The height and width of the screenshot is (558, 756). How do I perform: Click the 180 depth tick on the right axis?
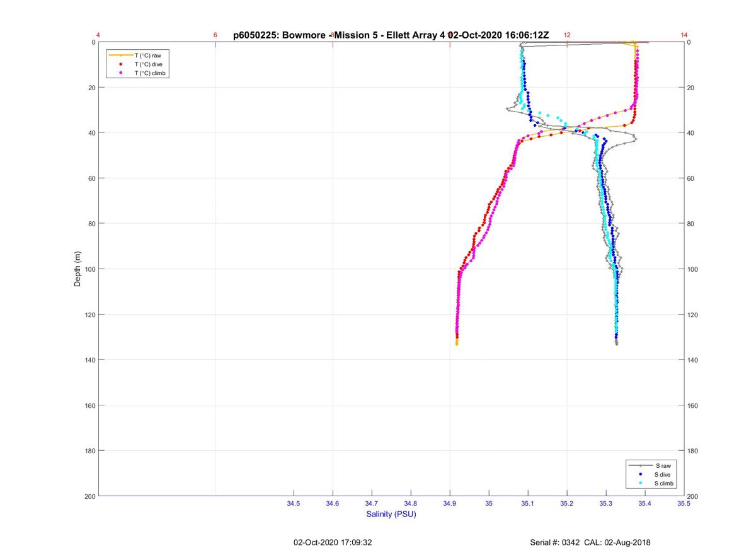[693, 451]
